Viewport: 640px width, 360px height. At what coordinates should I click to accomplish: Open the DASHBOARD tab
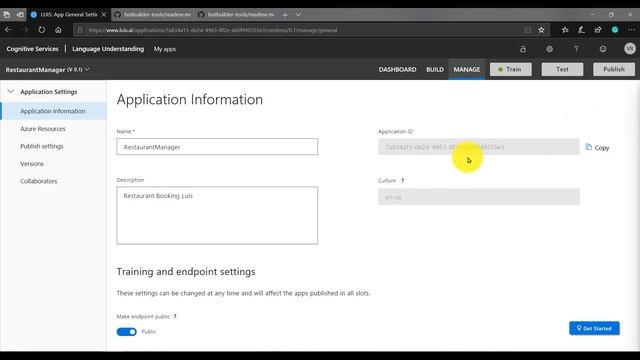click(x=398, y=69)
